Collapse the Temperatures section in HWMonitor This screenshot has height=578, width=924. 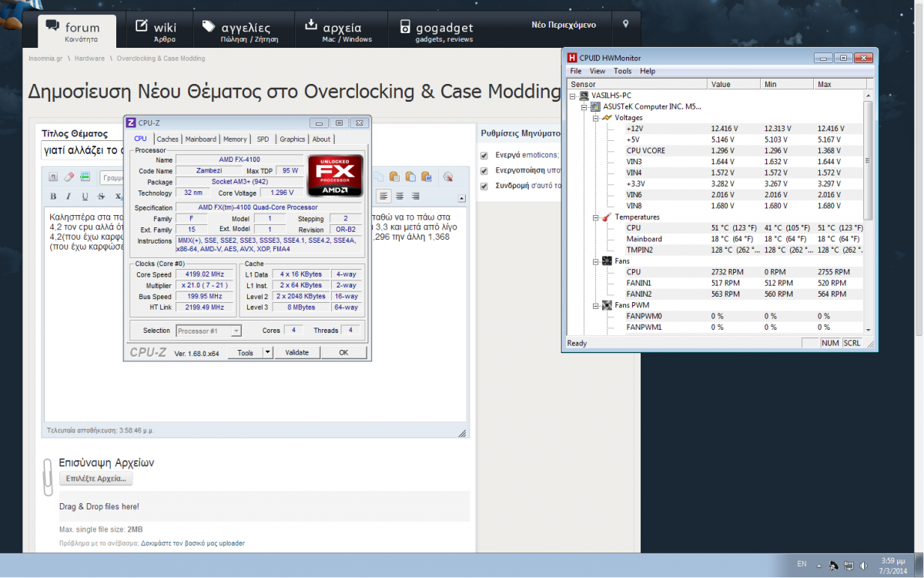click(x=597, y=217)
